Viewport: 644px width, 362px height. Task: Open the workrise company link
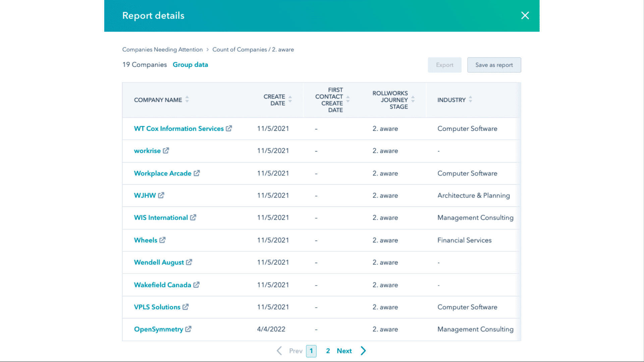click(147, 150)
